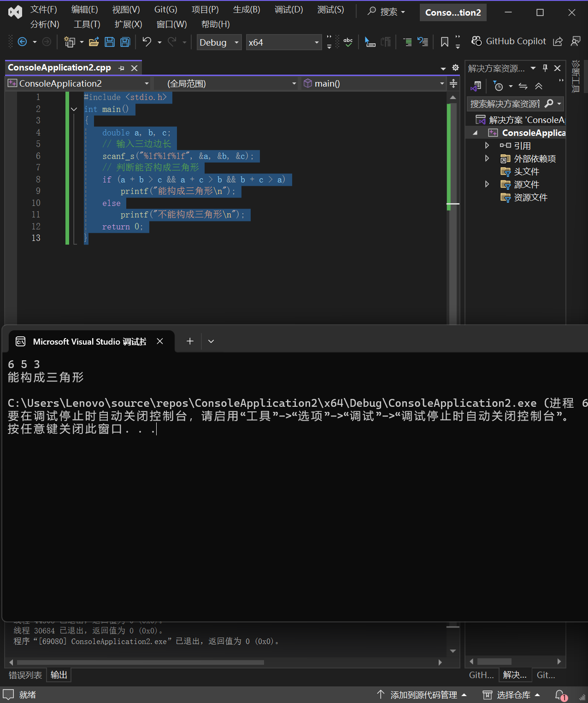This screenshot has height=703, width=588.
Task: Expand the 外部依赖项 node
Action: [x=487, y=158]
